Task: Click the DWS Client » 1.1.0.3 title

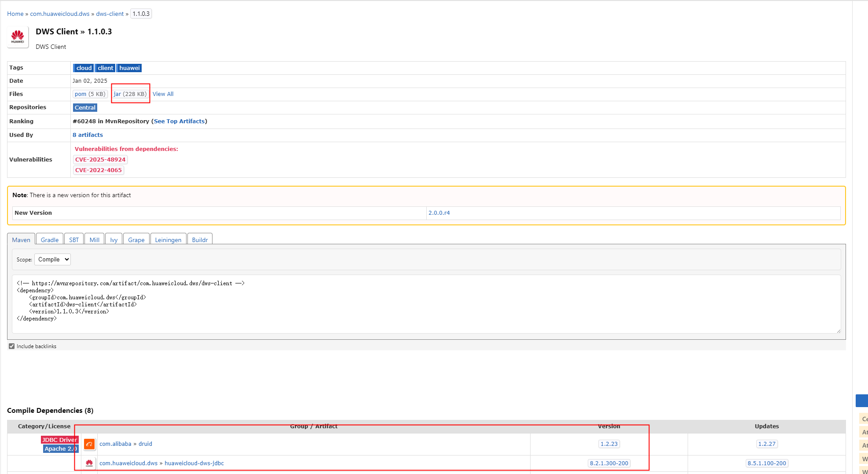Action: [x=74, y=32]
